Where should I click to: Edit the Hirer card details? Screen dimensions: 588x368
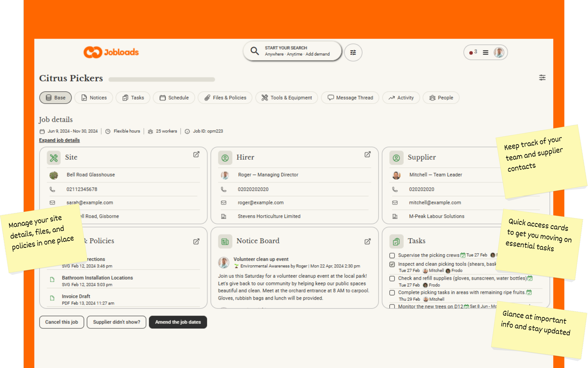[367, 154]
